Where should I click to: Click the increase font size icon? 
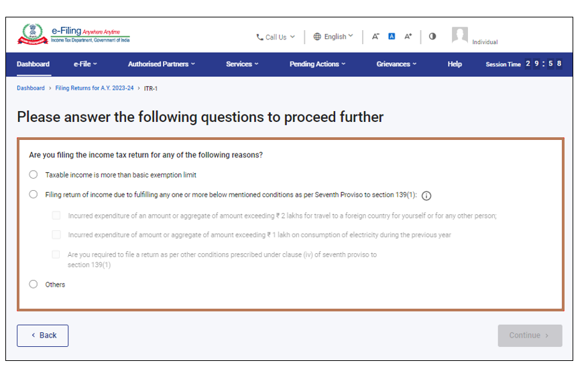click(408, 37)
